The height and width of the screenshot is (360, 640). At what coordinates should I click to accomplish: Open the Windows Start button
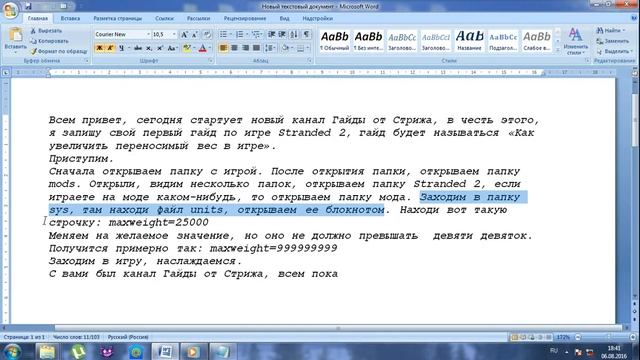point(12,351)
